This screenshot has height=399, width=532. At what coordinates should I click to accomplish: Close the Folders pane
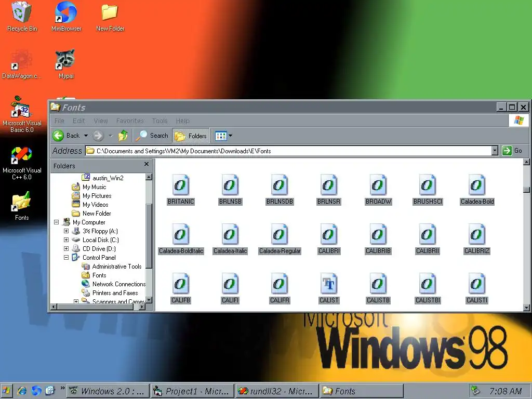146,164
